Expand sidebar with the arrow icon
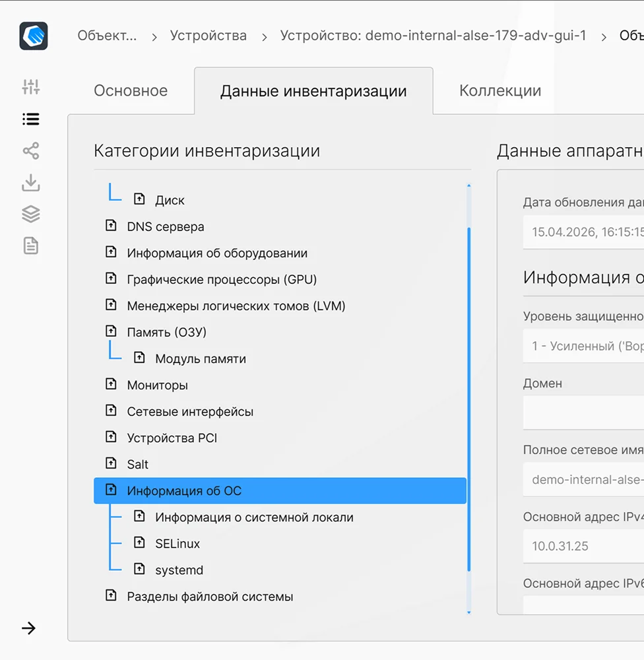This screenshot has width=644, height=660. click(x=28, y=628)
